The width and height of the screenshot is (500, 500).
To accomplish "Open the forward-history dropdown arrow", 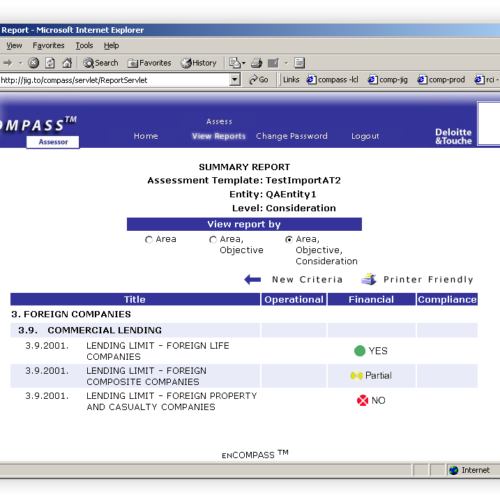I will pyautogui.click(x=20, y=63).
